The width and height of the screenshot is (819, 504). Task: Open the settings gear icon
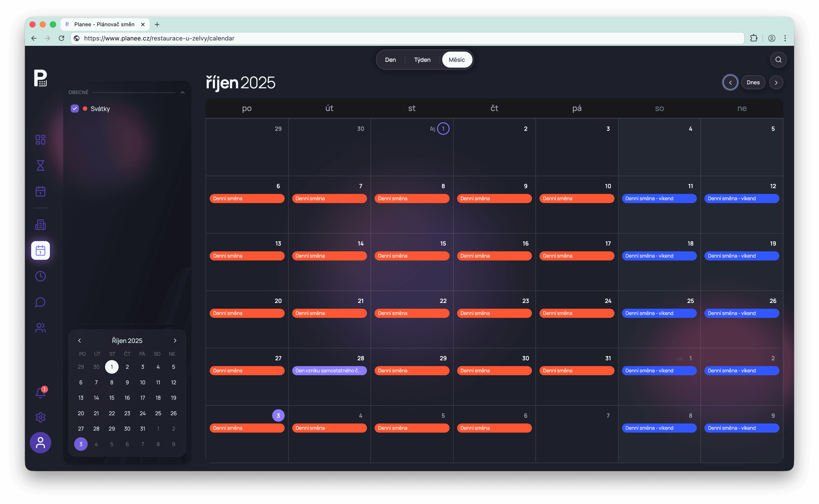point(40,417)
